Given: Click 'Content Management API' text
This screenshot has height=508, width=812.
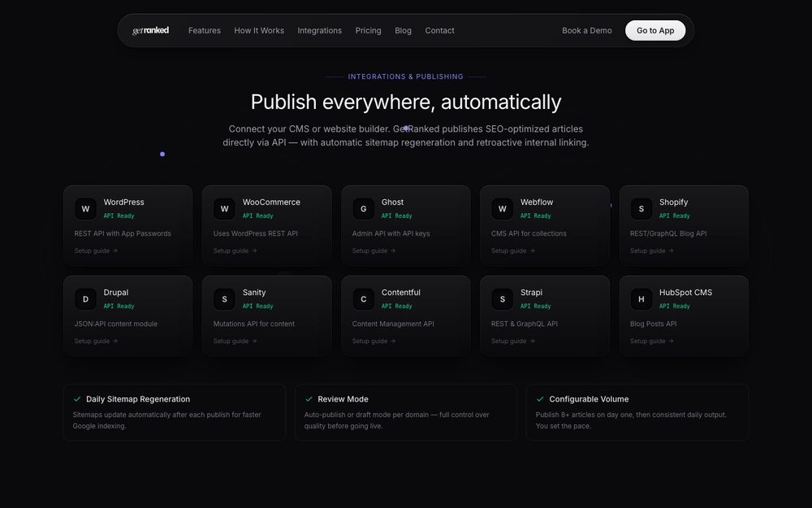Looking at the screenshot, I should (x=393, y=324).
